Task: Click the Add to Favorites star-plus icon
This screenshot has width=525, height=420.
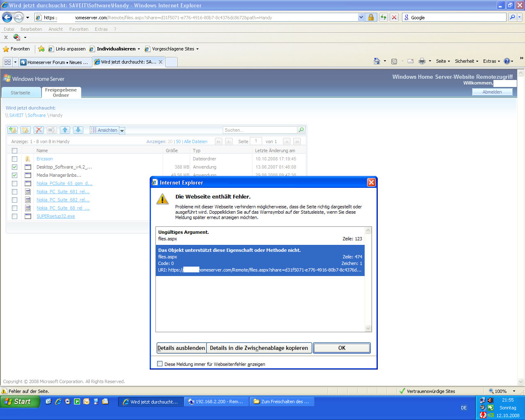Action: coord(41,49)
